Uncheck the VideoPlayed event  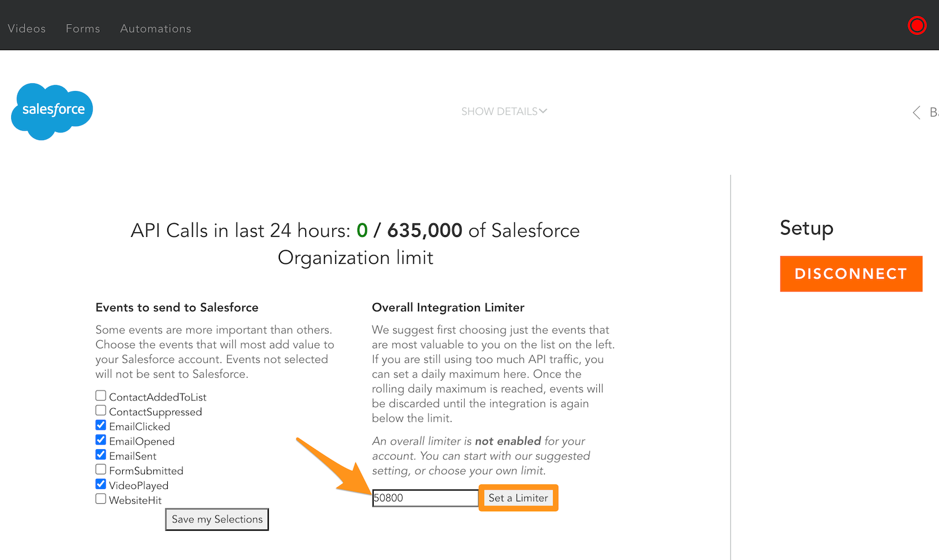click(x=101, y=484)
